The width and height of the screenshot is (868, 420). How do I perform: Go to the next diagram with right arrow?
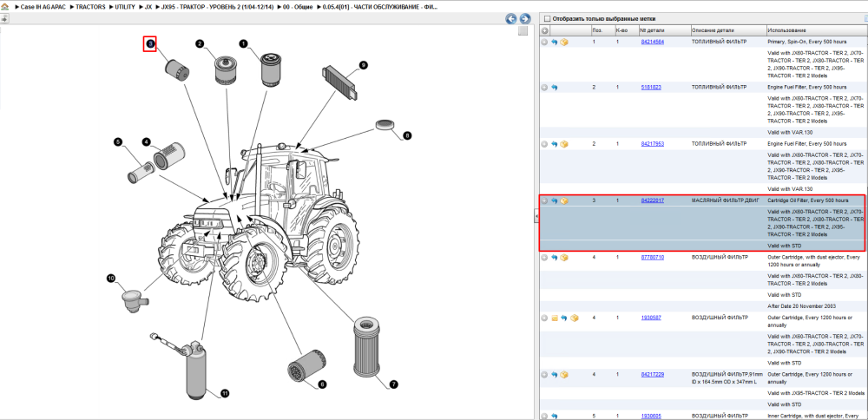coord(524,19)
